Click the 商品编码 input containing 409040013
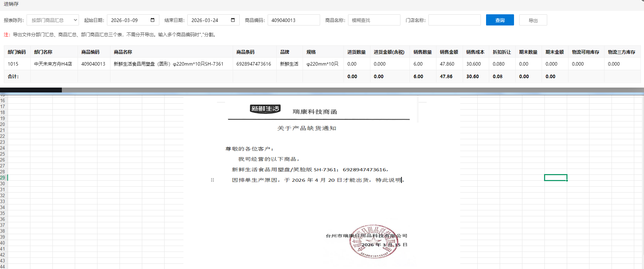Screen dimensions: 644x269 tap(294, 20)
